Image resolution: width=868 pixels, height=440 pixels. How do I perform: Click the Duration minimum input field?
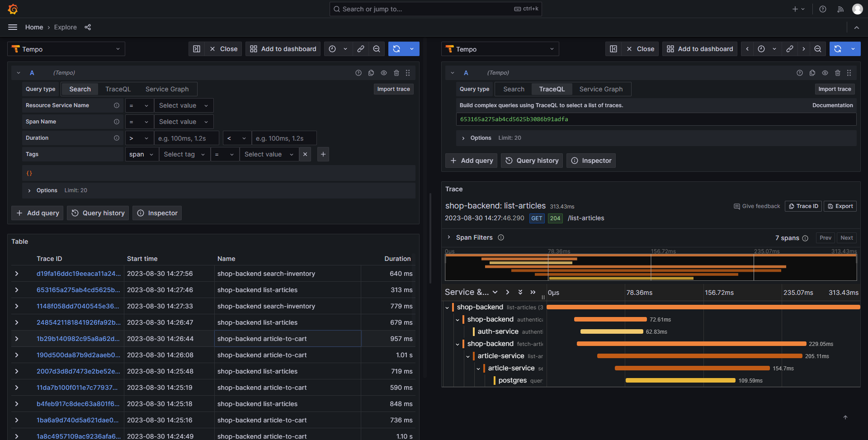[186, 138]
